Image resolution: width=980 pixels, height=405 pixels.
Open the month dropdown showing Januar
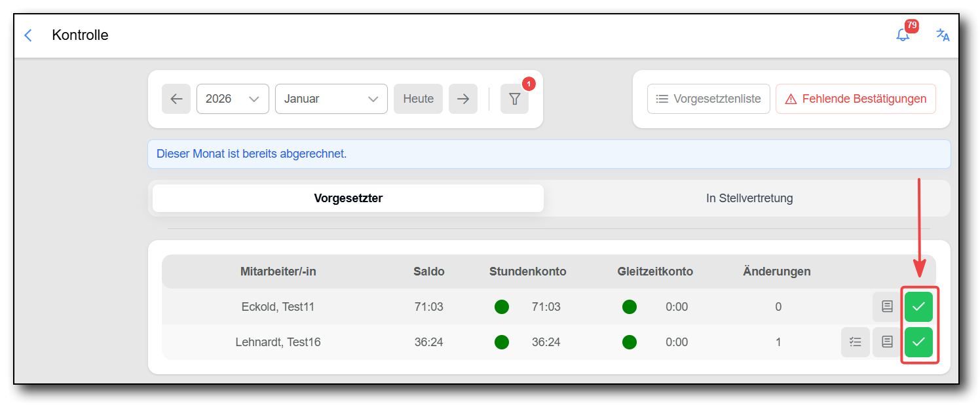point(331,99)
